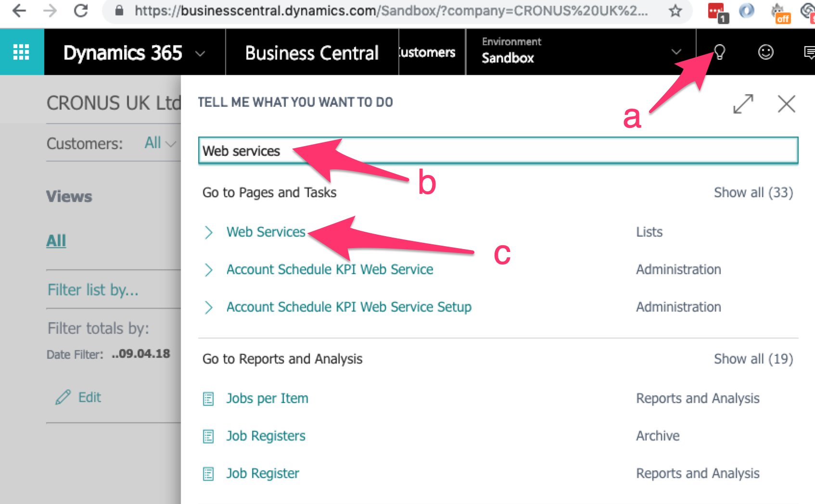The height and width of the screenshot is (504, 815).
Task: Expand the Tell Me dialog to full size
Action: (743, 103)
